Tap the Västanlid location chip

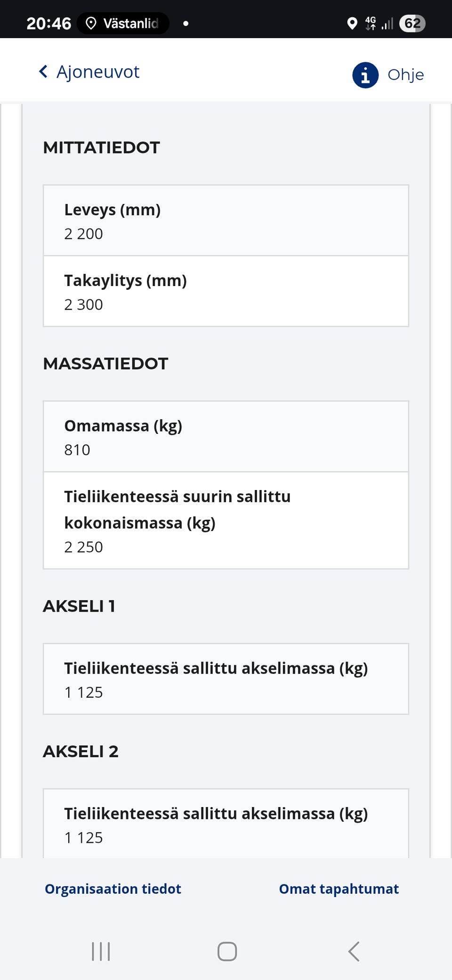pyautogui.click(x=121, y=23)
